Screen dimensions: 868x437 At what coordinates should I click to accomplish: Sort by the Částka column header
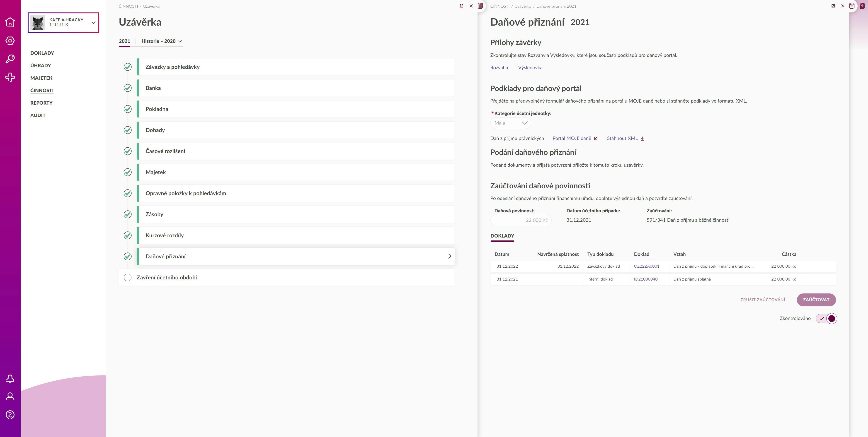pos(789,254)
